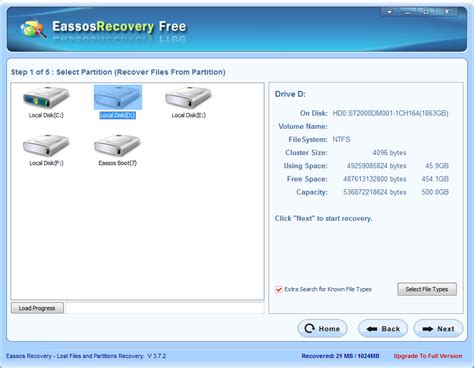Viewport: 474px width, 368px height.
Task: Click Next to start recovery
Action: (438, 329)
